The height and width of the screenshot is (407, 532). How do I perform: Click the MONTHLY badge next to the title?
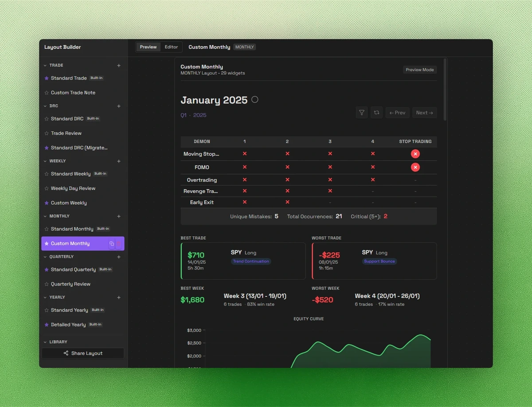[244, 47]
